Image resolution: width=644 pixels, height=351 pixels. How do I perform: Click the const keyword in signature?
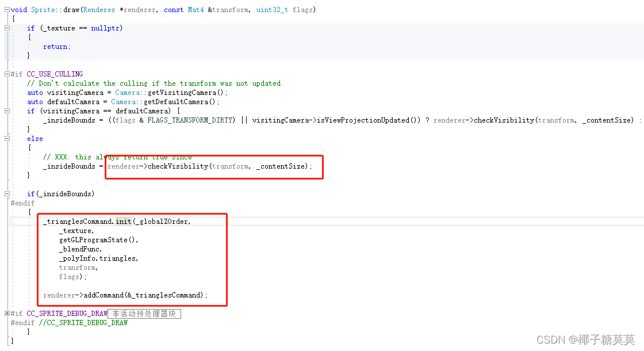coord(174,9)
